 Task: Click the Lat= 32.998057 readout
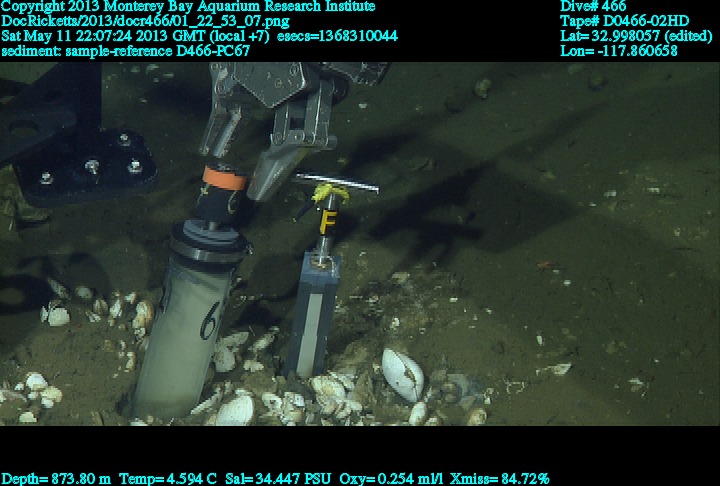coord(636,36)
